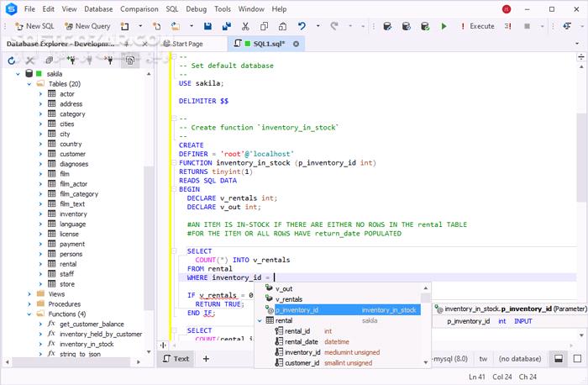The width and height of the screenshot is (588, 385).
Task: Select the film_actor table in tree
Action: coord(74,184)
